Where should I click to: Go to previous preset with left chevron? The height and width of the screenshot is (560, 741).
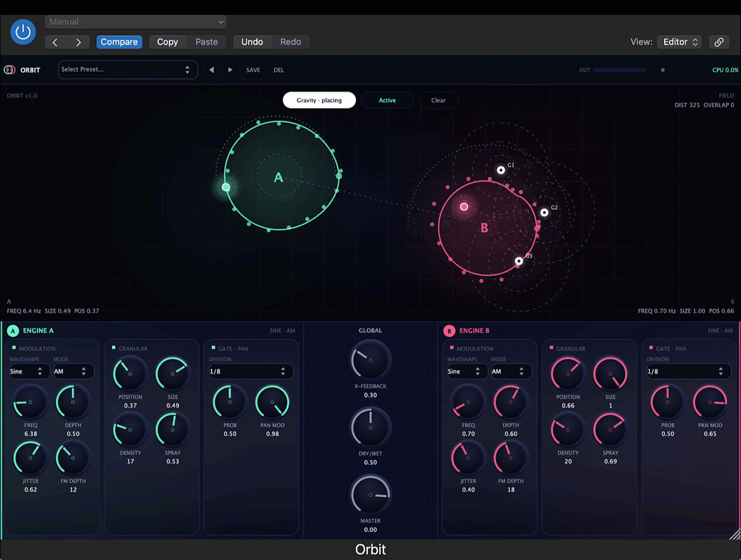(x=55, y=42)
